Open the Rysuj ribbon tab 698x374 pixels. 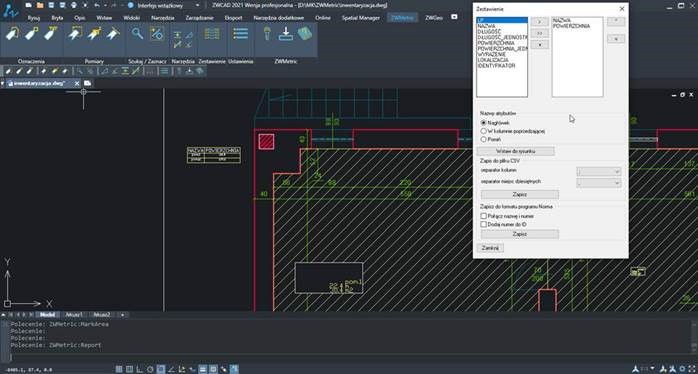pos(33,18)
